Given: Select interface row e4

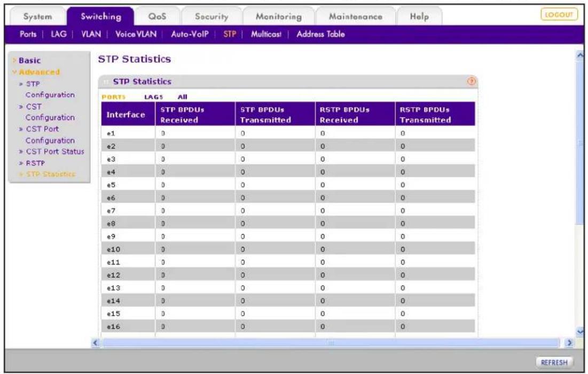Looking at the screenshot, I should [288, 172].
